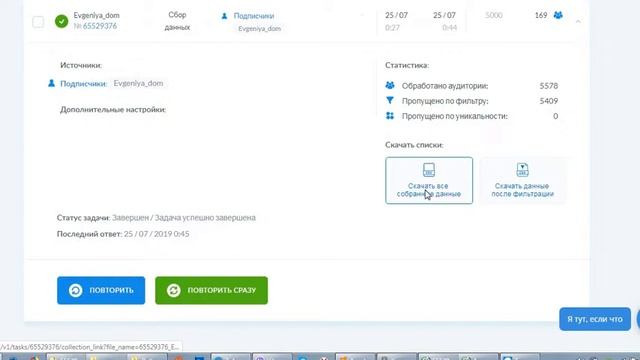
Task: Click the circular arrow icon in Повторить
Action: coord(76,290)
